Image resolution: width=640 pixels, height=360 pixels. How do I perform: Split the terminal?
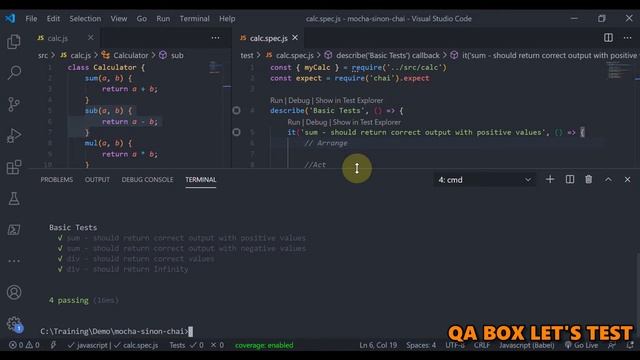click(x=569, y=179)
